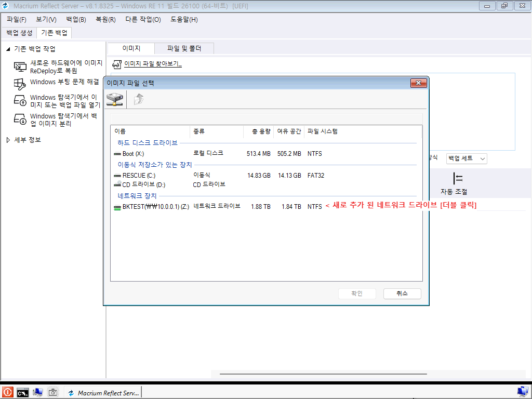Image resolution: width=532 pixels, height=399 pixels.
Task: Click the detach backup image icon
Action: pyautogui.click(x=20, y=119)
